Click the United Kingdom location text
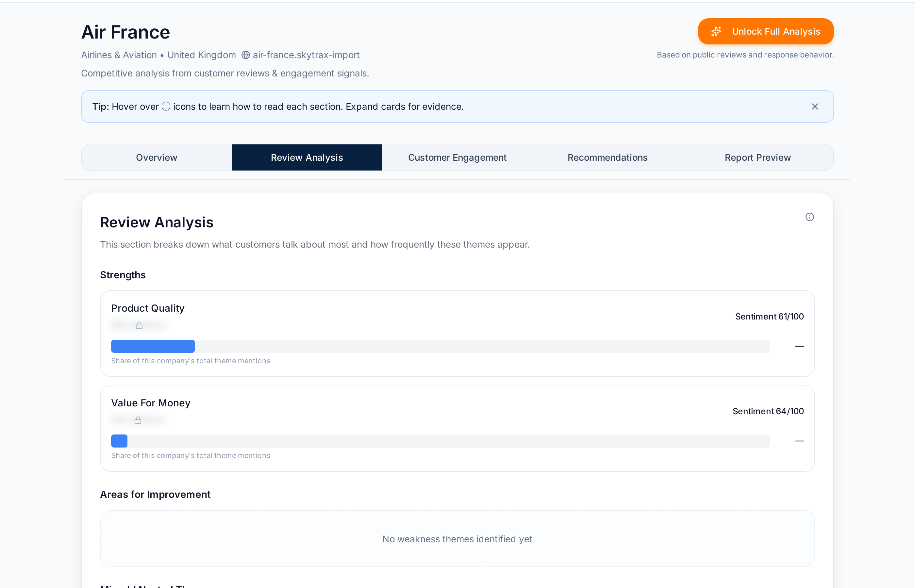The height and width of the screenshot is (588, 915). (x=202, y=55)
